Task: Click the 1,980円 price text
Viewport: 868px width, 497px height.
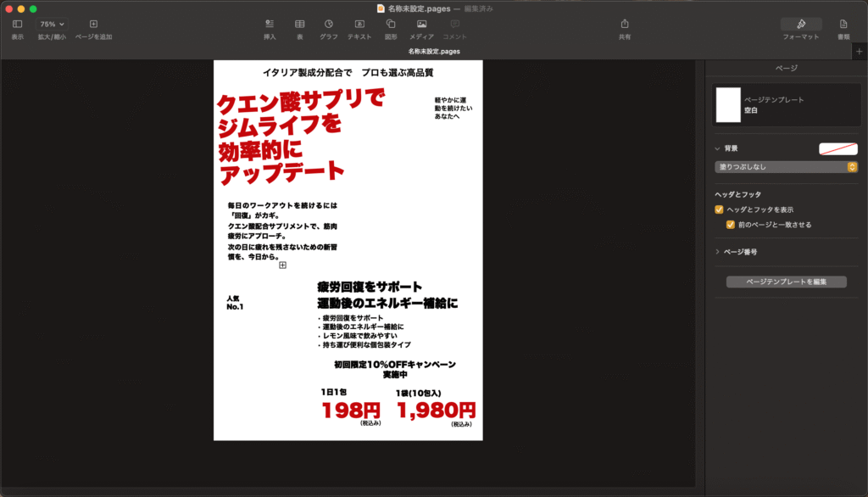Action: pyautogui.click(x=437, y=410)
